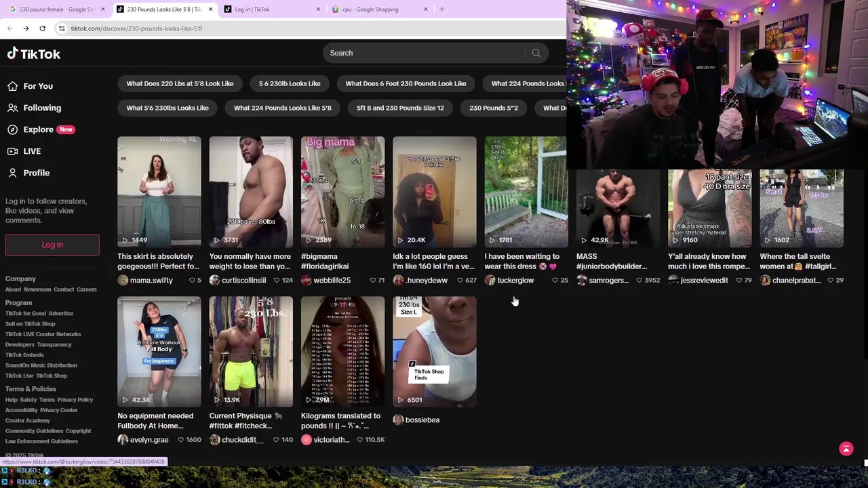Open the TikTok LIVE Creator Networks link

pos(43,334)
